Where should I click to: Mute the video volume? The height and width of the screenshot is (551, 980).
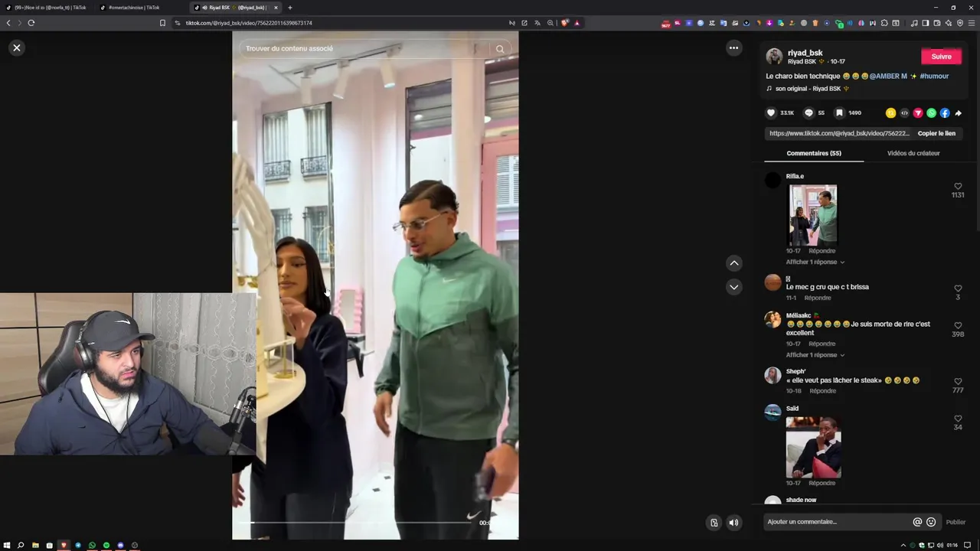coord(733,523)
